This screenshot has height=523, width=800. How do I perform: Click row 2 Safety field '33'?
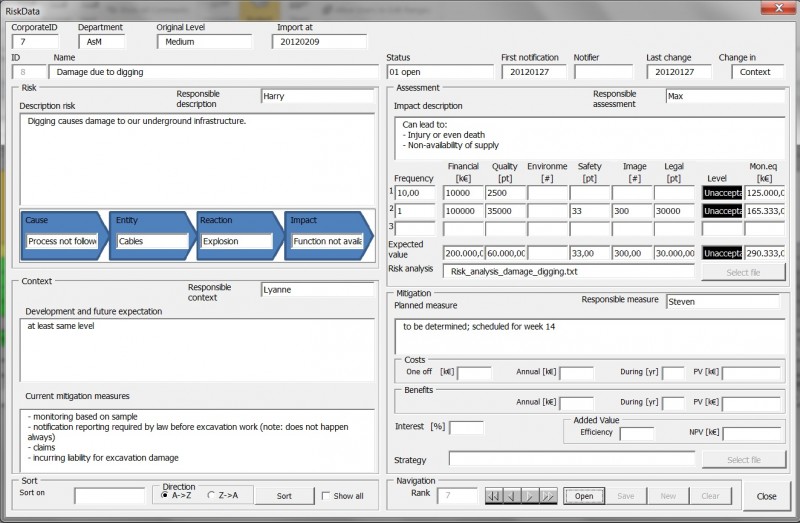tap(590, 211)
